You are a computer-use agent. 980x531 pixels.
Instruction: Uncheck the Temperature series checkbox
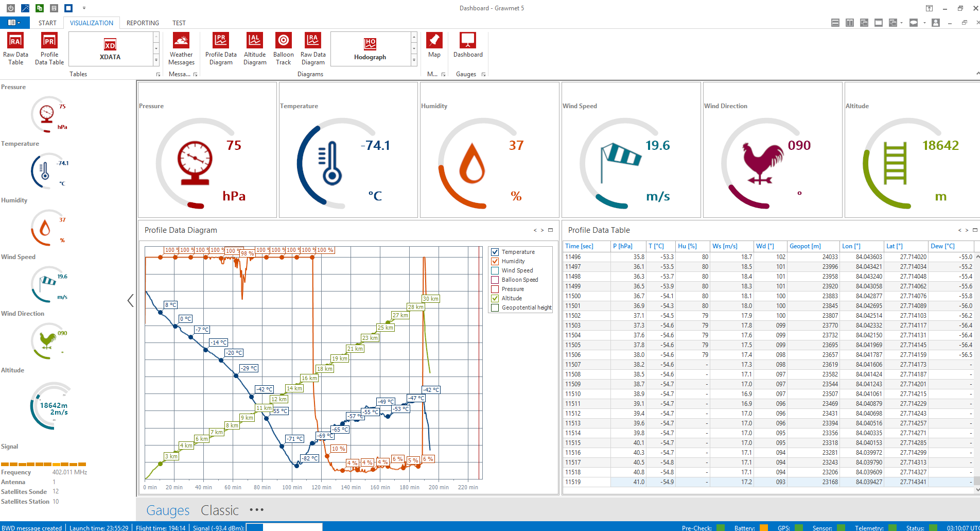point(495,252)
